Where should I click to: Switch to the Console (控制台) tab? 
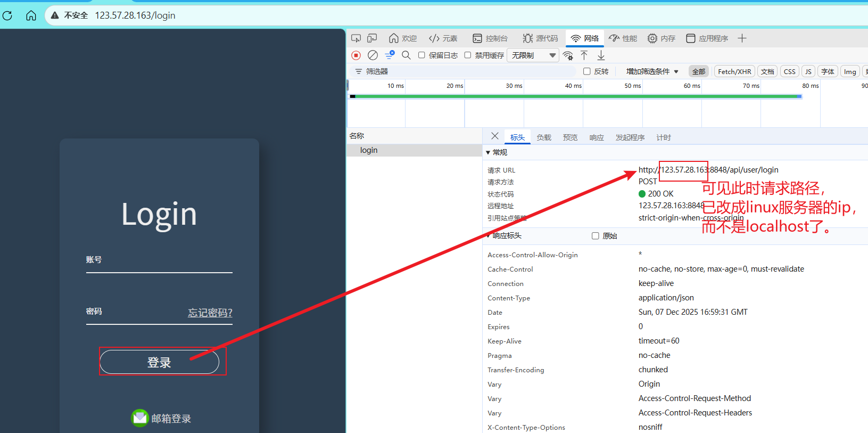pyautogui.click(x=490, y=38)
